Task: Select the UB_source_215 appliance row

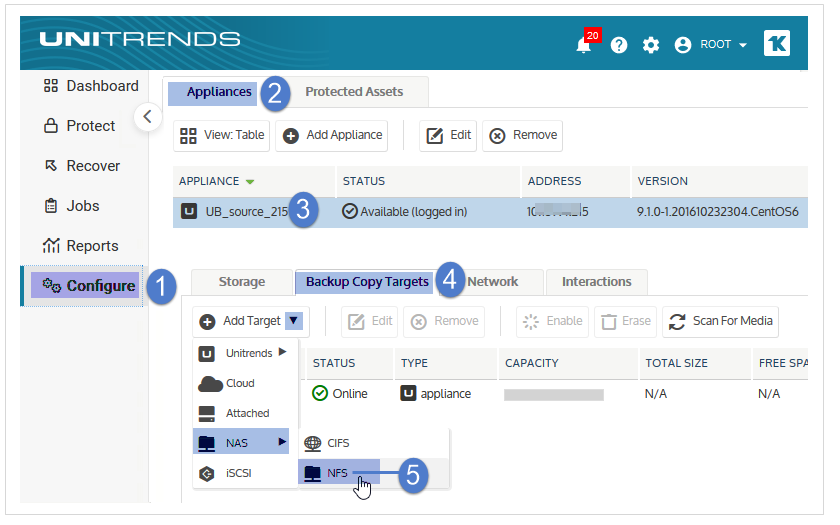Action: (x=490, y=212)
